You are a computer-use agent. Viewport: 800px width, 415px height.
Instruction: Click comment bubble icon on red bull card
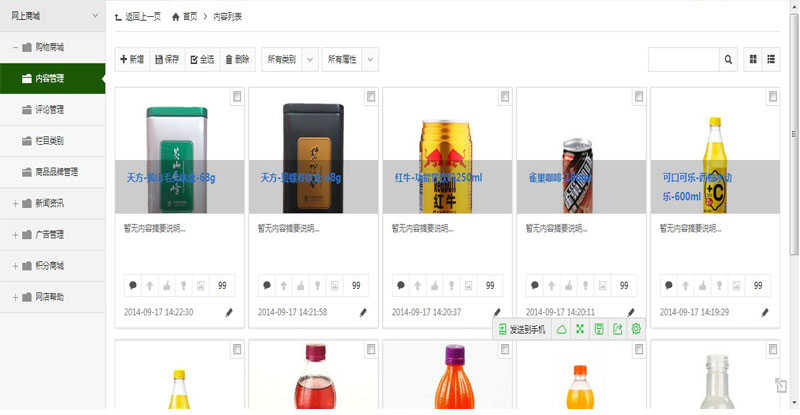[x=401, y=285]
